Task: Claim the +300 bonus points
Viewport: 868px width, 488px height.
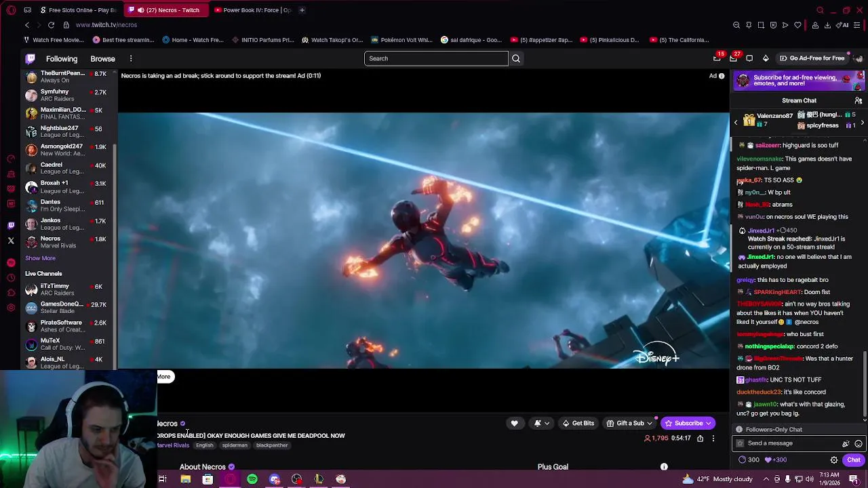Action: click(776, 460)
